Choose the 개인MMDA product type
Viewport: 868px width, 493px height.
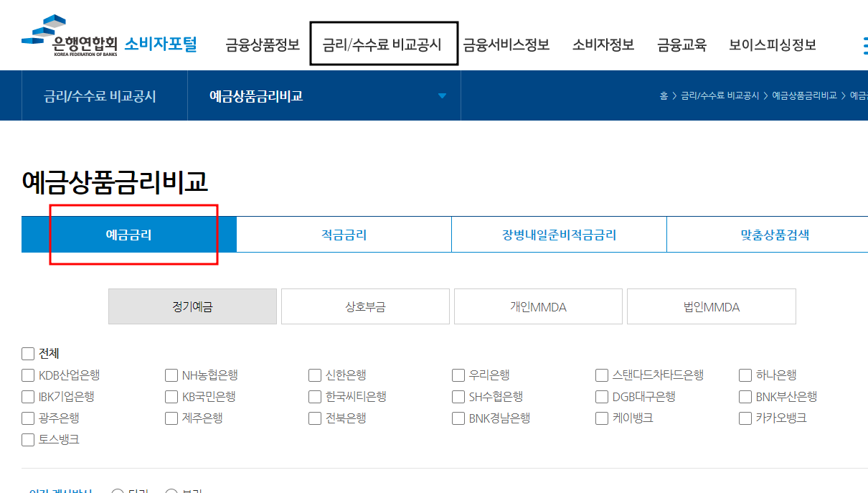tap(538, 306)
